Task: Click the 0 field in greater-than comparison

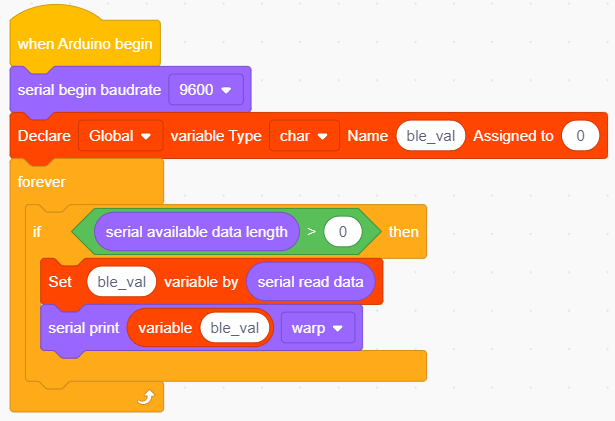Action: 343,232
